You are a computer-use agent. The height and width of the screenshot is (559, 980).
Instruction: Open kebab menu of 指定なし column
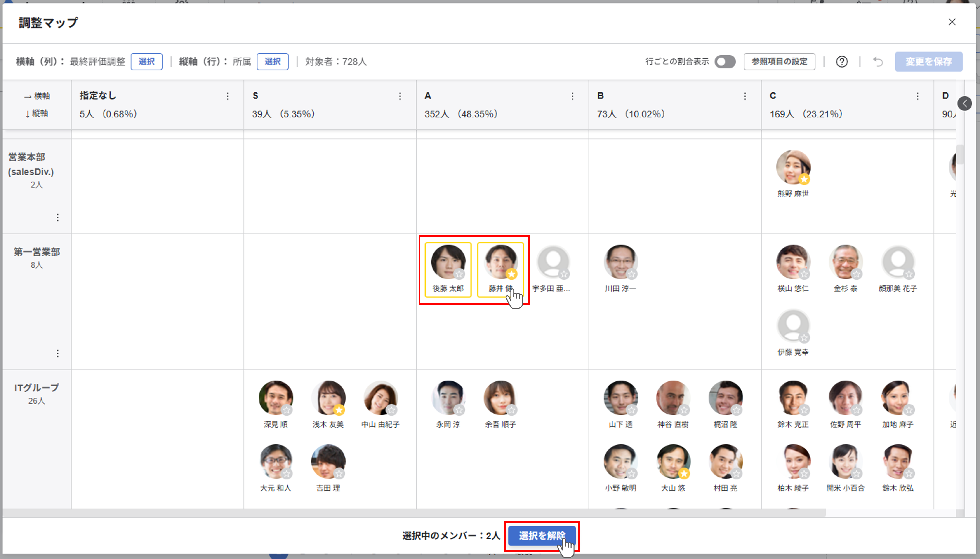tap(227, 96)
